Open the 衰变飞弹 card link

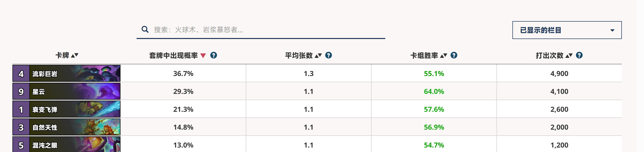tap(66, 109)
